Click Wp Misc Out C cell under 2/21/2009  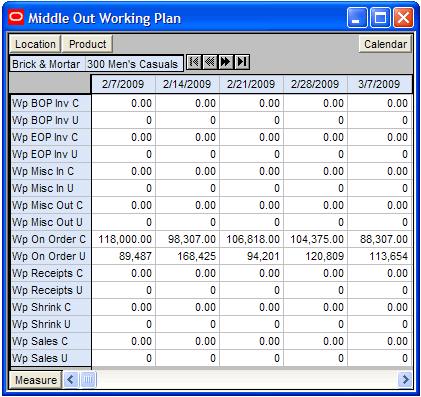coord(251,205)
